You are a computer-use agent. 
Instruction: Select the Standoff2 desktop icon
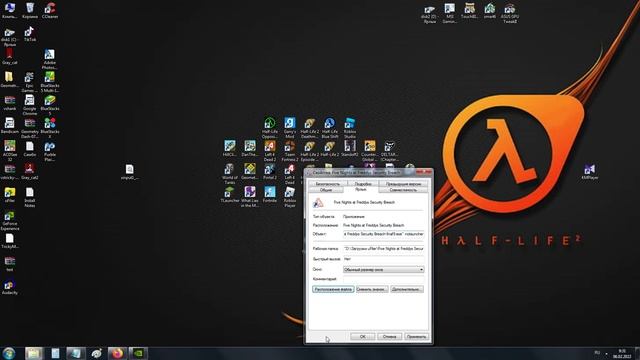(350, 149)
